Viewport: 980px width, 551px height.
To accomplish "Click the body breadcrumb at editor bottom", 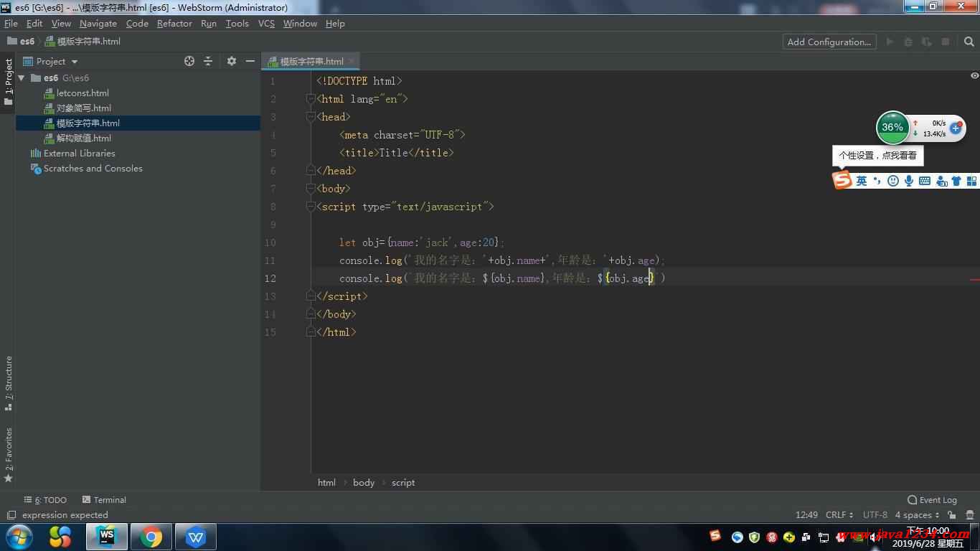I will pyautogui.click(x=364, y=483).
